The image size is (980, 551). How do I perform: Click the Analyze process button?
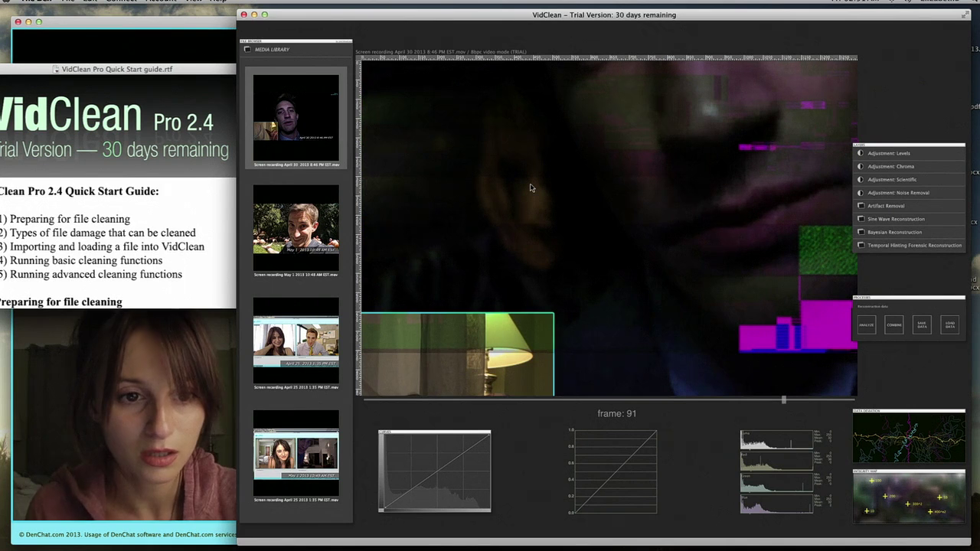pyautogui.click(x=866, y=324)
